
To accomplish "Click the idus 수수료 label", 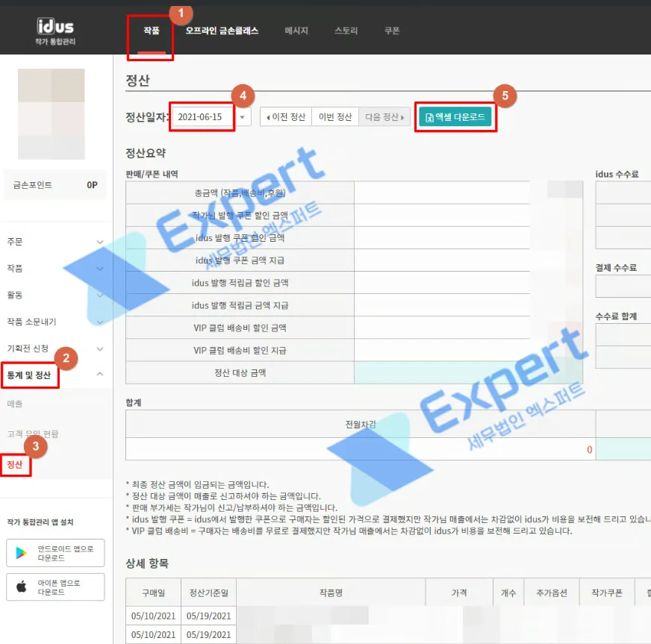I will point(617,175).
